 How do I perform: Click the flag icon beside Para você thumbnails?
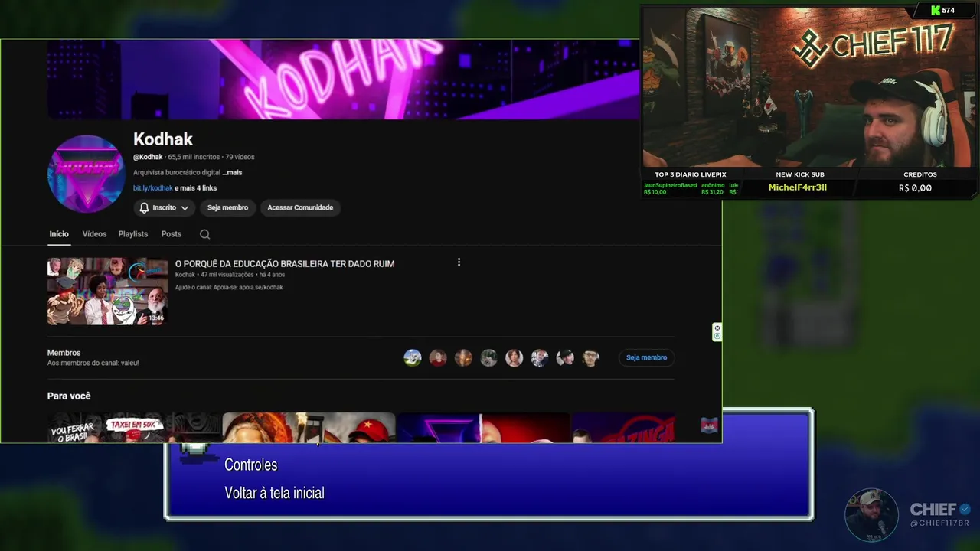coord(709,426)
